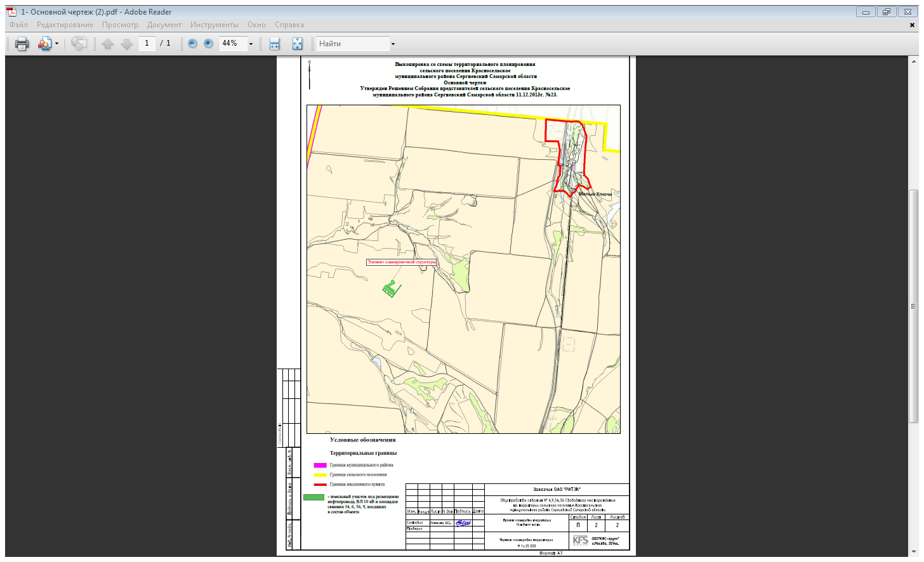Screen dimensions: 924x562
Task: Select the fit-whole-page view icon
Action: (x=297, y=44)
